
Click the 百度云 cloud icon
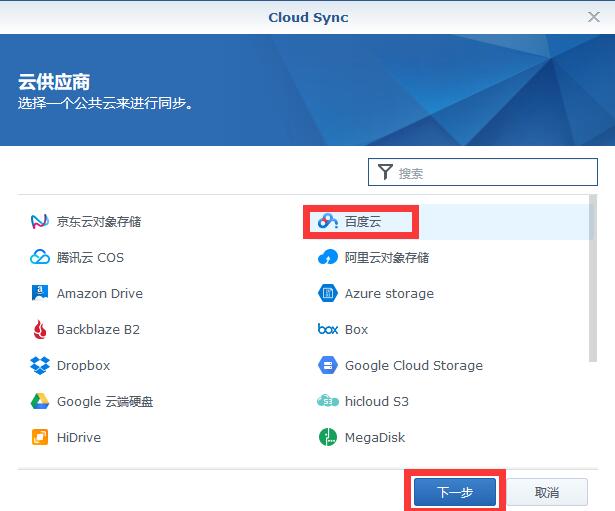point(328,222)
